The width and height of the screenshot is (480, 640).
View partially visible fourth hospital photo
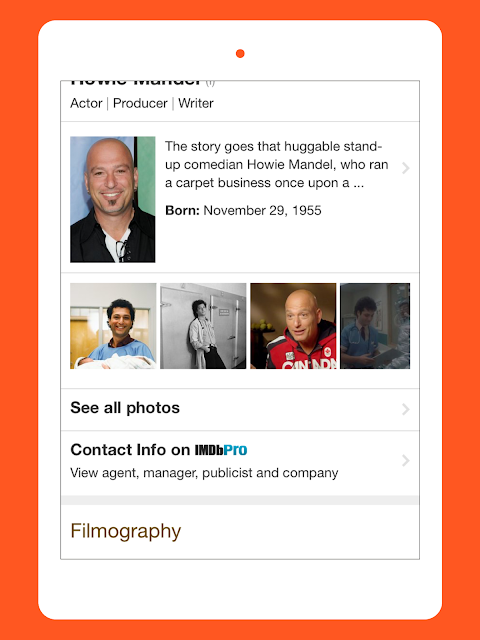(x=375, y=326)
